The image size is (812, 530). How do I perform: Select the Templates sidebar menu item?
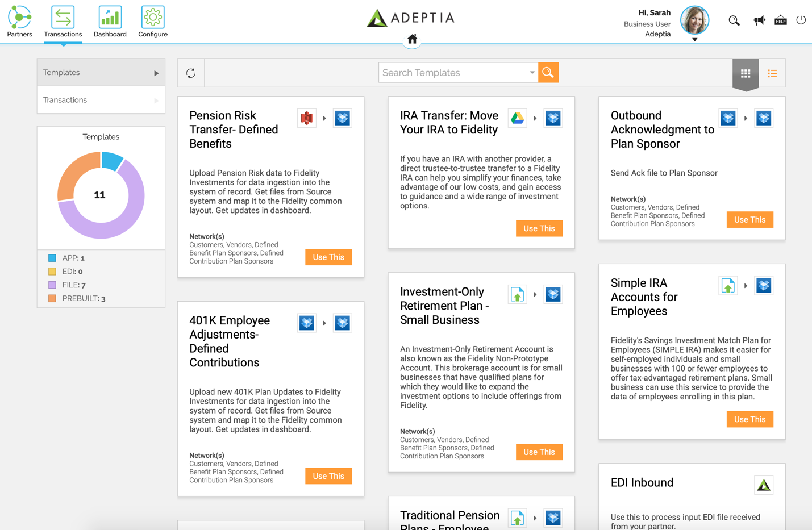pyautogui.click(x=101, y=73)
